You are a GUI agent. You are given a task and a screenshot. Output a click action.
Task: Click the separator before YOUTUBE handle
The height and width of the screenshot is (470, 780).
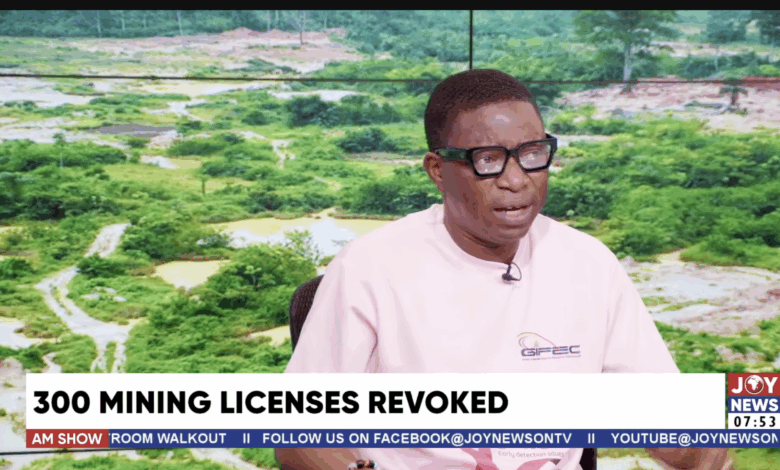coord(591,438)
